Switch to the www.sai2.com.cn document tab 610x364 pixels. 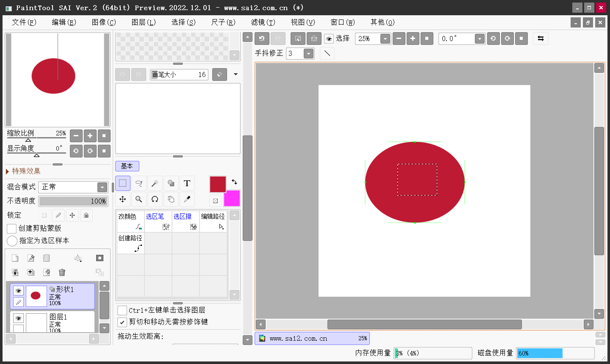coord(312,338)
